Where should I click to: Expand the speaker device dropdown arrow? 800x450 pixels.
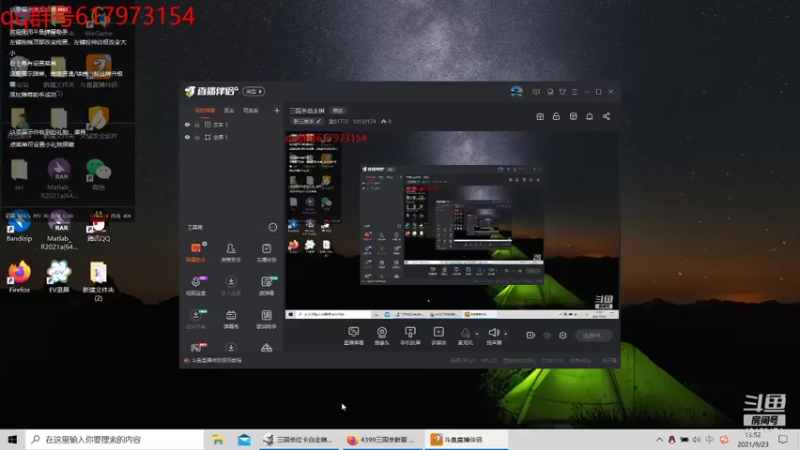[506, 334]
